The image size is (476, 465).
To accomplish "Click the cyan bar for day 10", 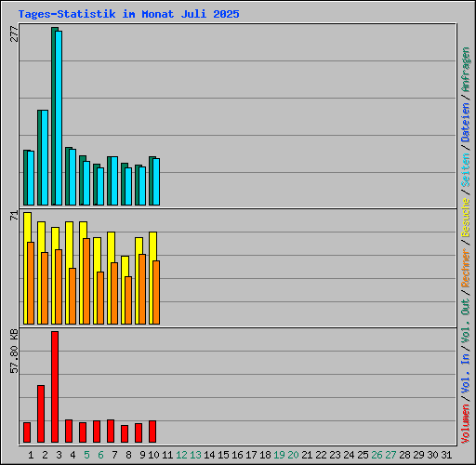I will pos(156,181).
